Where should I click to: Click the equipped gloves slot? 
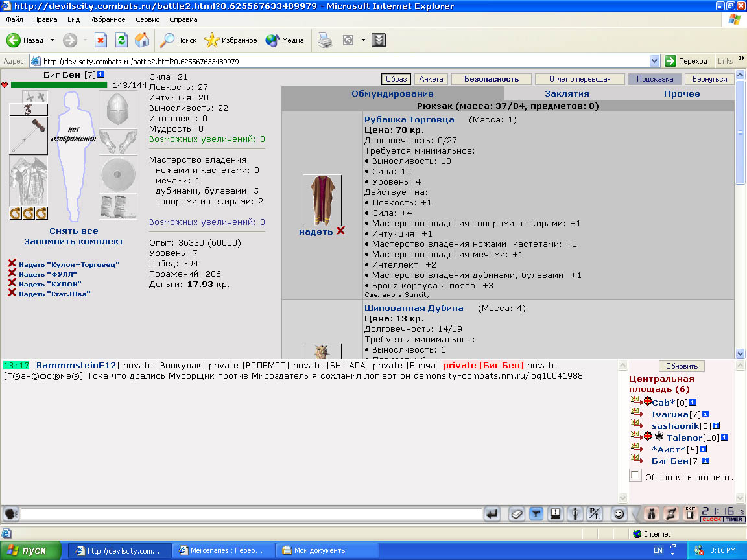coord(117,142)
